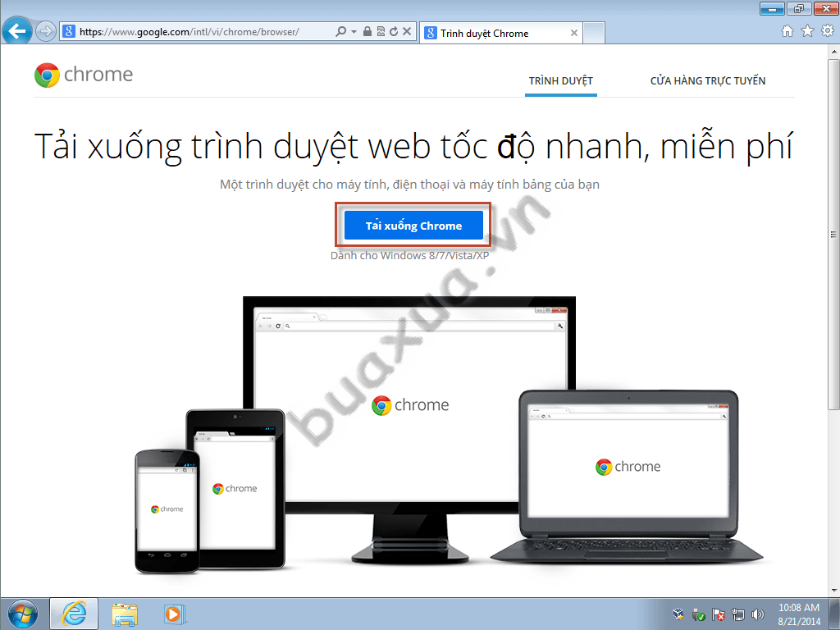Image resolution: width=840 pixels, height=630 pixels.
Task: Open Windows Explorer folder in taskbar
Action: [x=125, y=614]
